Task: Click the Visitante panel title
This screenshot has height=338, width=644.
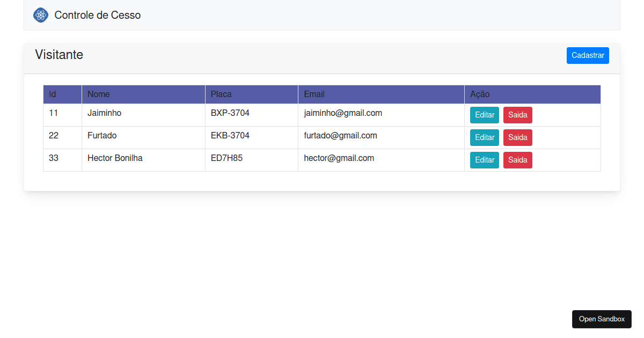Action: coord(59,55)
